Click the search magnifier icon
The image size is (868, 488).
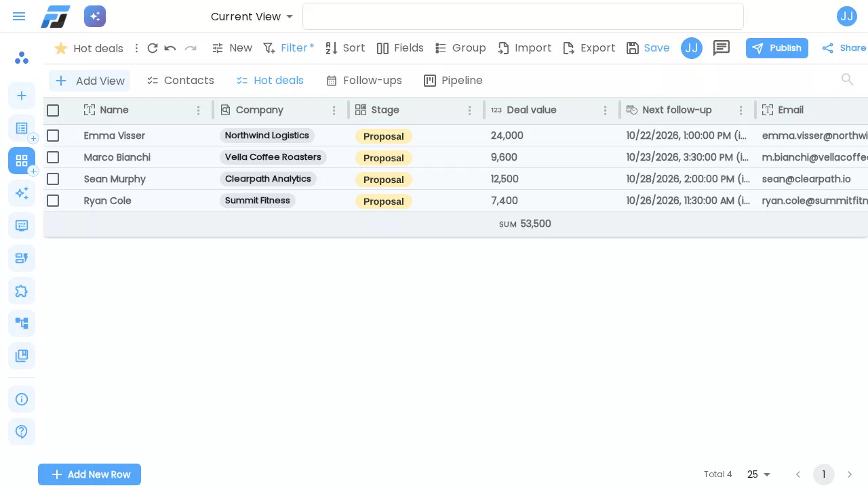tap(848, 80)
